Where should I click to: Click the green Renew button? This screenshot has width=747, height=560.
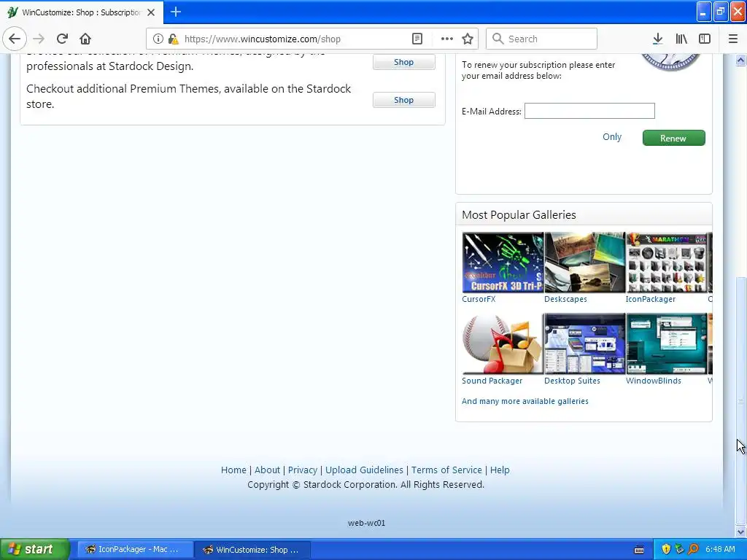tap(673, 138)
